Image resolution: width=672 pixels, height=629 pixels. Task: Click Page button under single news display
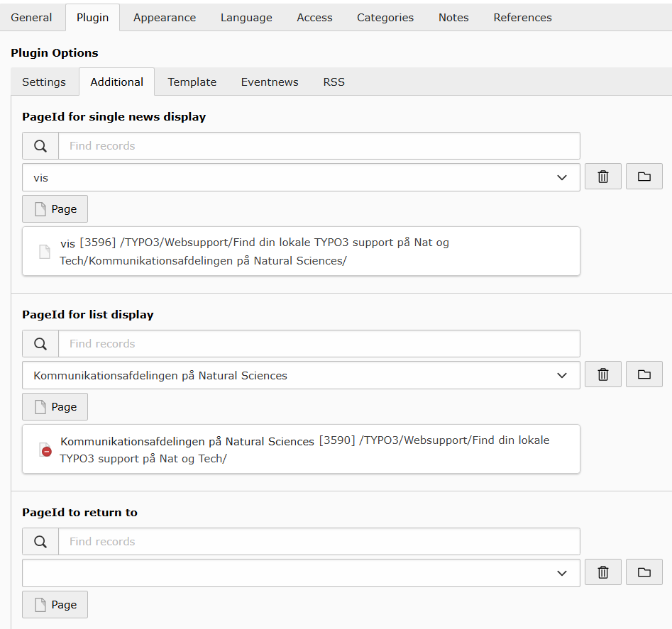pos(55,209)
